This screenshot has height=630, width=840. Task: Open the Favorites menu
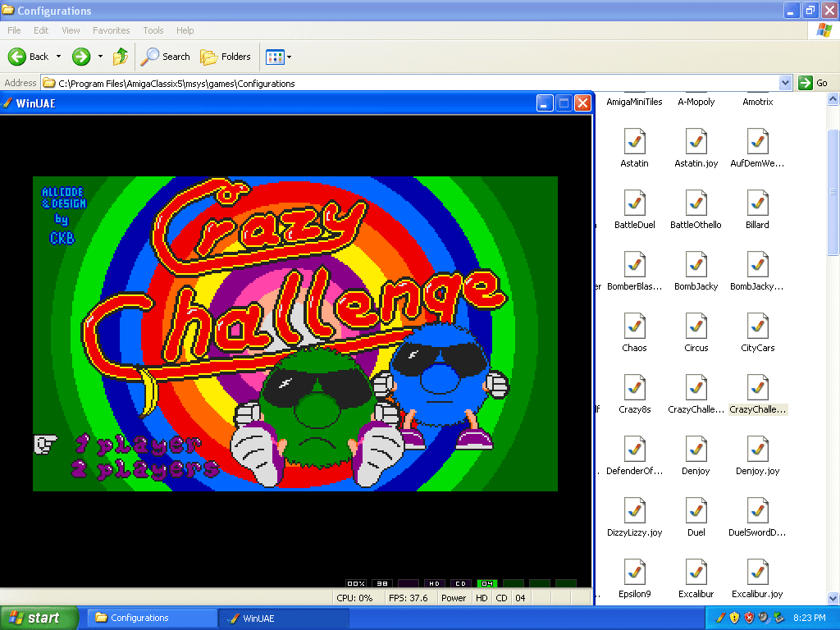point(111,30)
